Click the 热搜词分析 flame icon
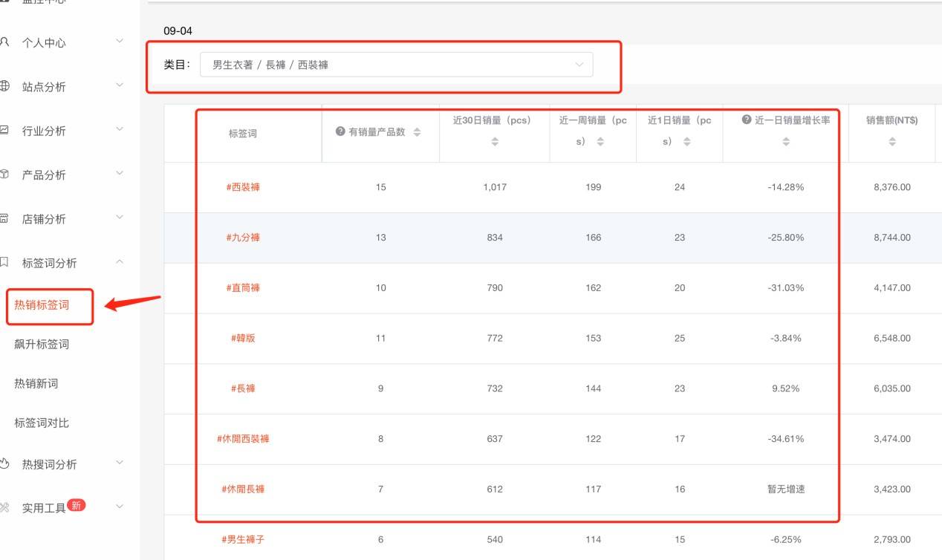This screenshot has width=942, height=560. (x=5, y=463)
